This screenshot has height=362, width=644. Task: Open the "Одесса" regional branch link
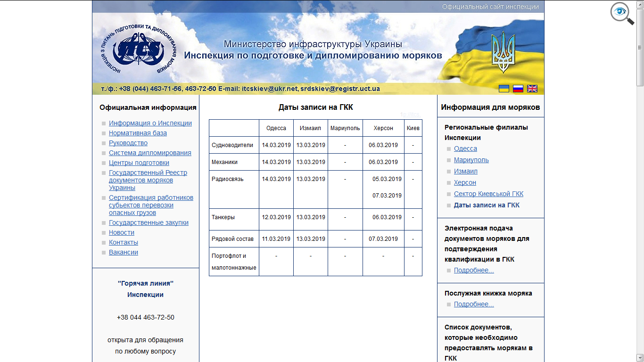465,148
